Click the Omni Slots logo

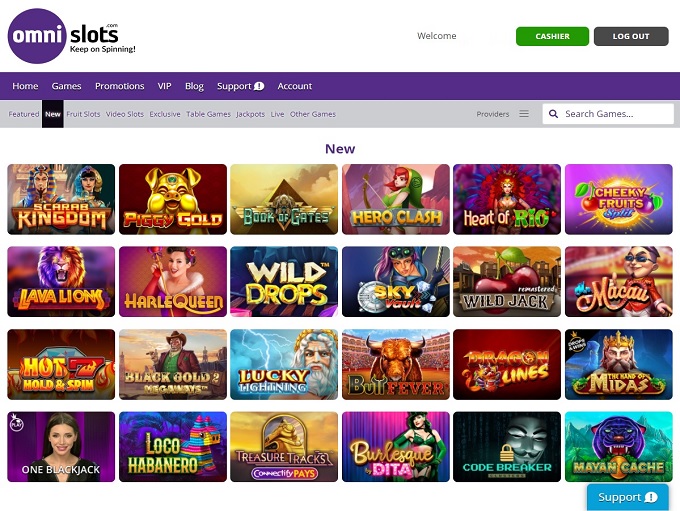(x=71, y=36)
